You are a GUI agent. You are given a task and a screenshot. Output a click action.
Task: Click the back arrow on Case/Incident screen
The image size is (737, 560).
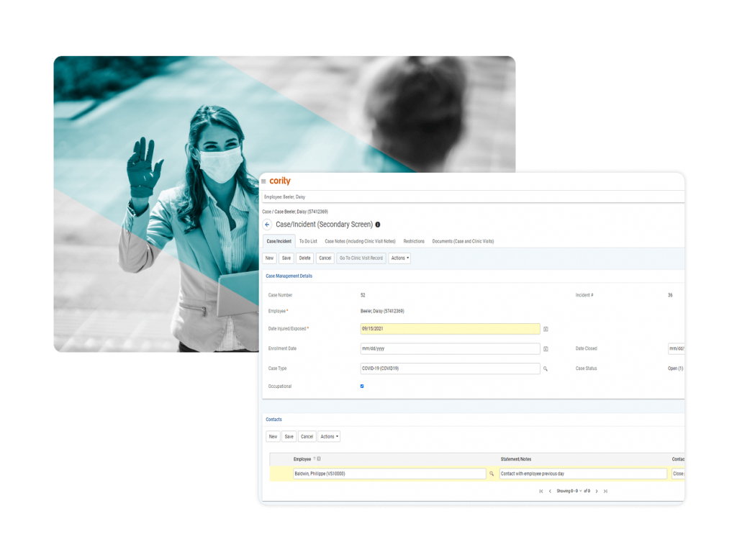(266, 225)
